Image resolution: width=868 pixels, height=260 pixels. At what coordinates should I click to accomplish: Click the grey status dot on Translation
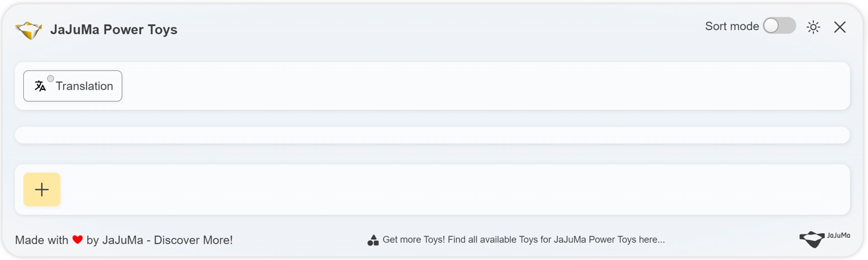pos(51,78)
